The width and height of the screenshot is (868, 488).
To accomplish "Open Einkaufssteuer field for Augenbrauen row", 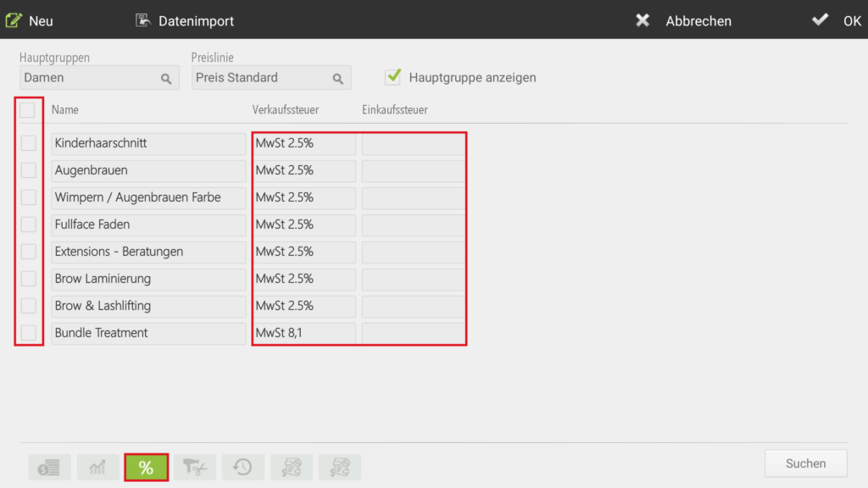I will 414,170.
